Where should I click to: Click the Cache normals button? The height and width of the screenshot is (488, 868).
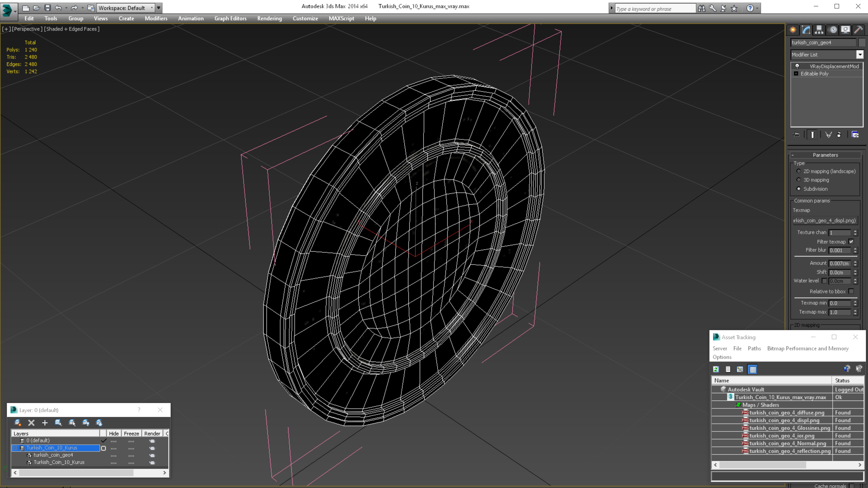click(853, 485)
